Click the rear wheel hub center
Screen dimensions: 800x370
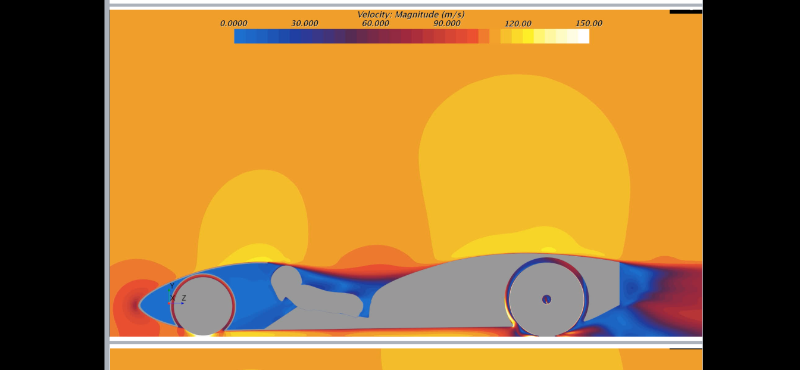(546, 299)
